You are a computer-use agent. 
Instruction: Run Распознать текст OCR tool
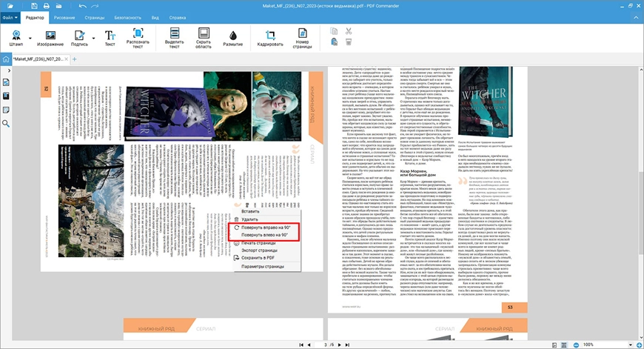[138, 39]
